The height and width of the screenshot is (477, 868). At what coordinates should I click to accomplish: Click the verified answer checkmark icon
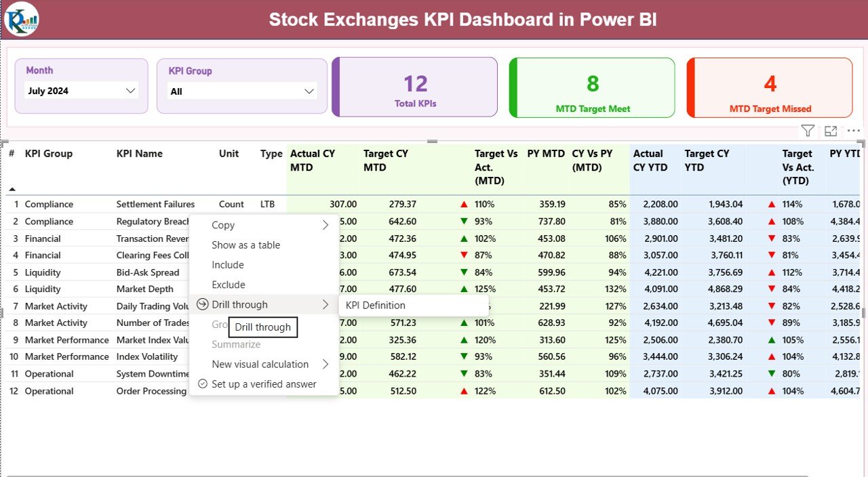coord(201,383)
